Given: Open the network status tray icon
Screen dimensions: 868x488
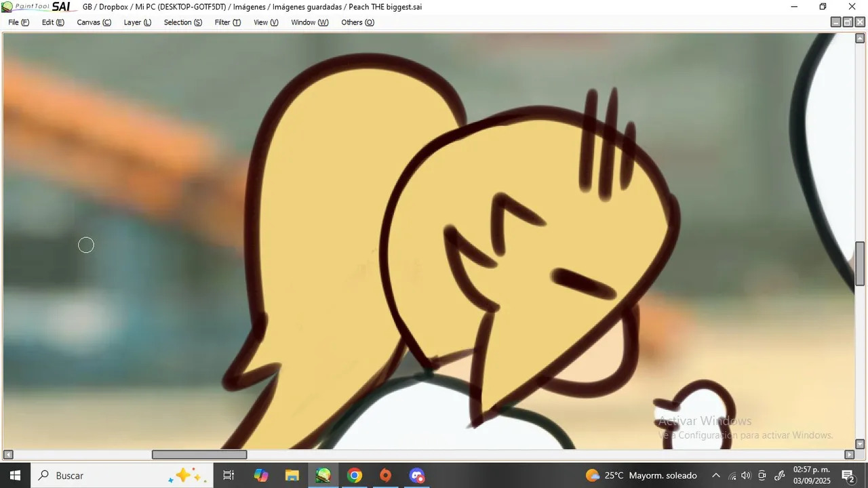Looking at the screenshot, I should coord(732,476).
